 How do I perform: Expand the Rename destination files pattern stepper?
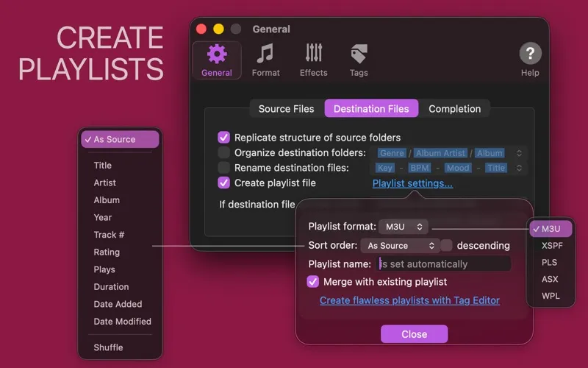[519, 168]
